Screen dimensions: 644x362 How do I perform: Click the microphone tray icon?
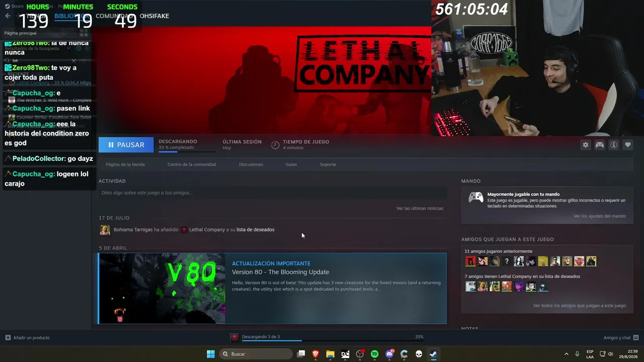(577, 354)
